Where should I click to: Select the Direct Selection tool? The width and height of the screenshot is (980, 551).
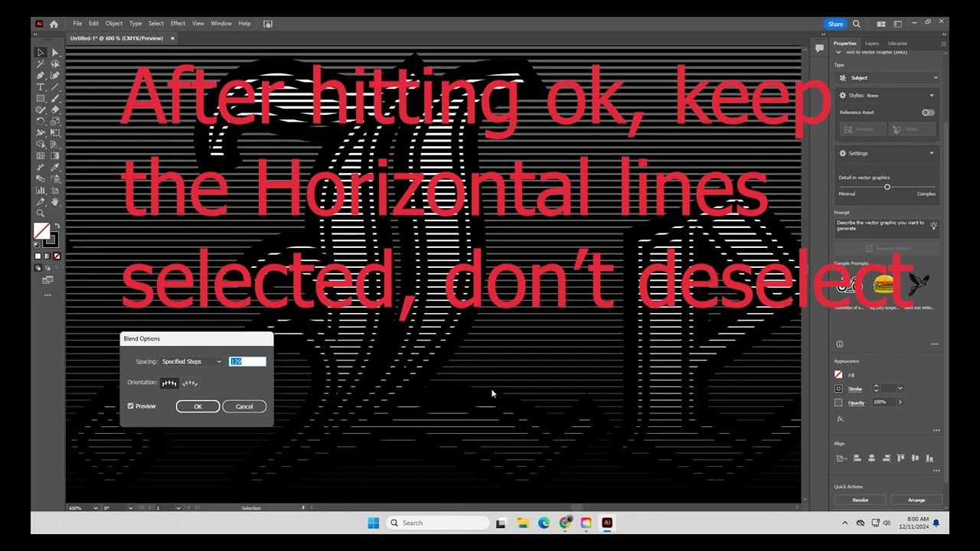55,53
